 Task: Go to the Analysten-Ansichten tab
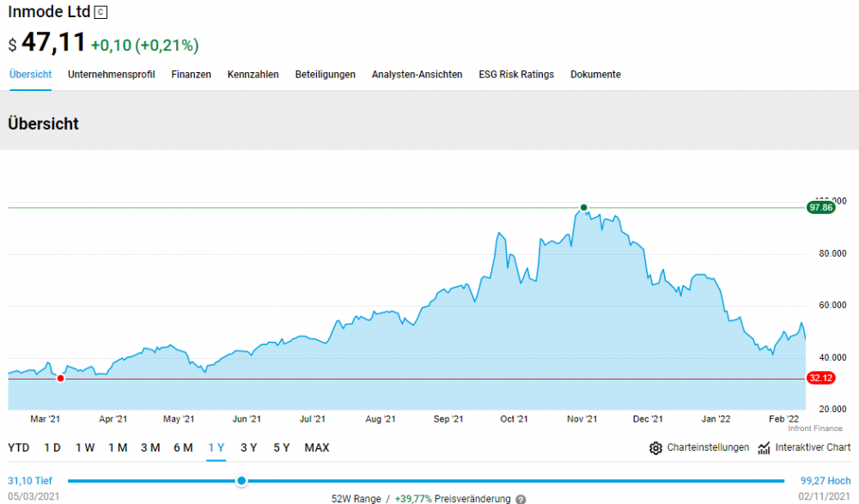coord(417,75)
